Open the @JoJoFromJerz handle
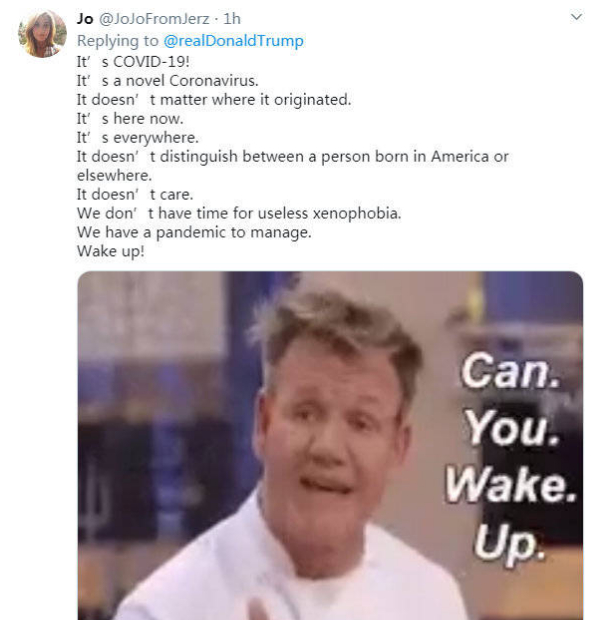601x620 pixels. coord(154,19)
